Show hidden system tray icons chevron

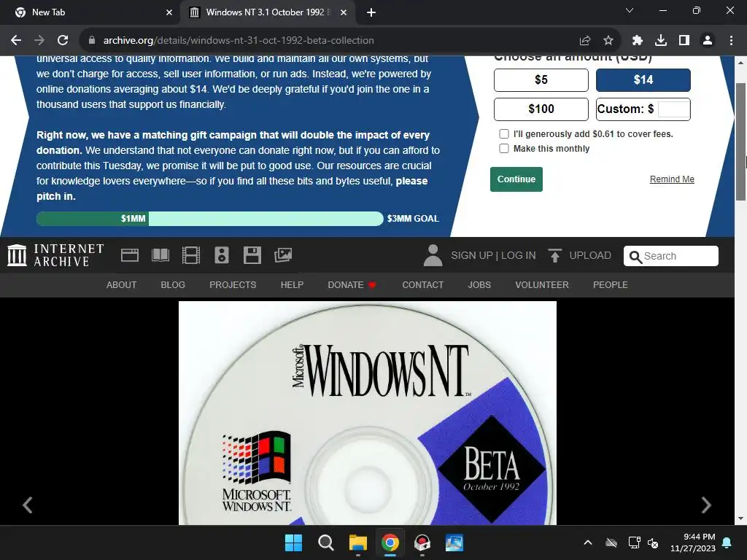tap(588, 542)
